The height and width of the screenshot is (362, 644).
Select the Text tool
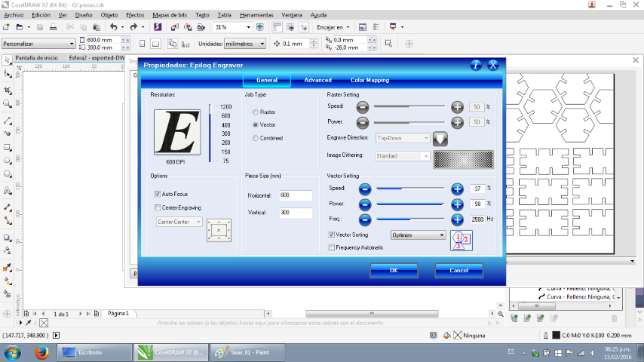pos(7,191)
